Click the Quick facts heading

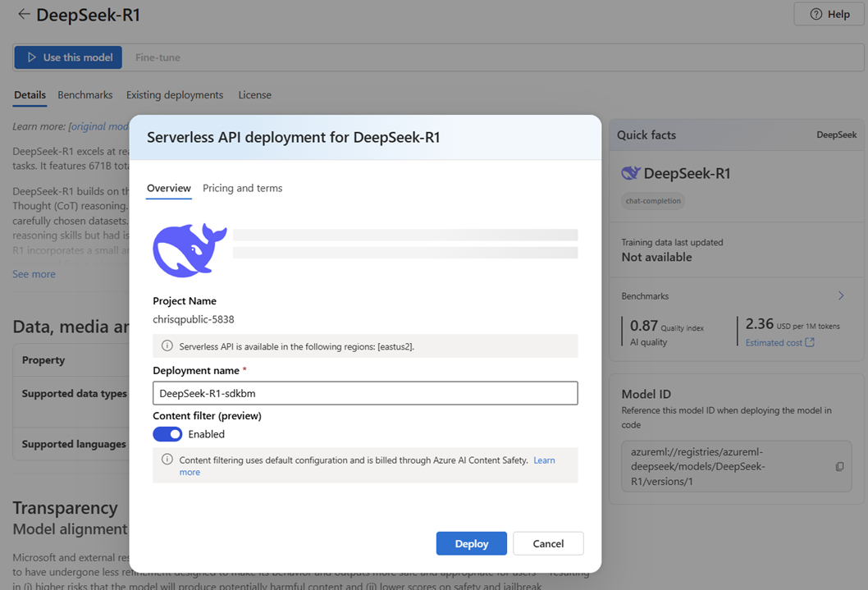(646, 135)
